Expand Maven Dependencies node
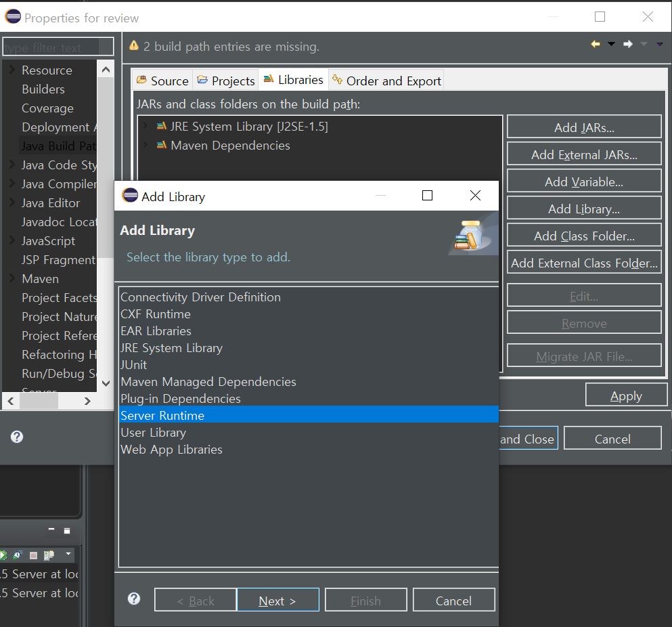Screen dimensions: 672x627 [145, 145]
